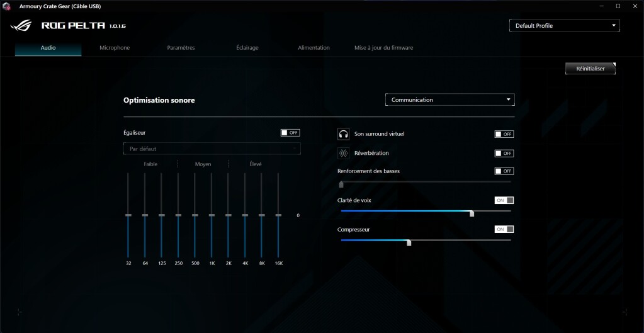
Task: Click the Armoury Crate app icon in title bar
Action: tap(6, 6)
